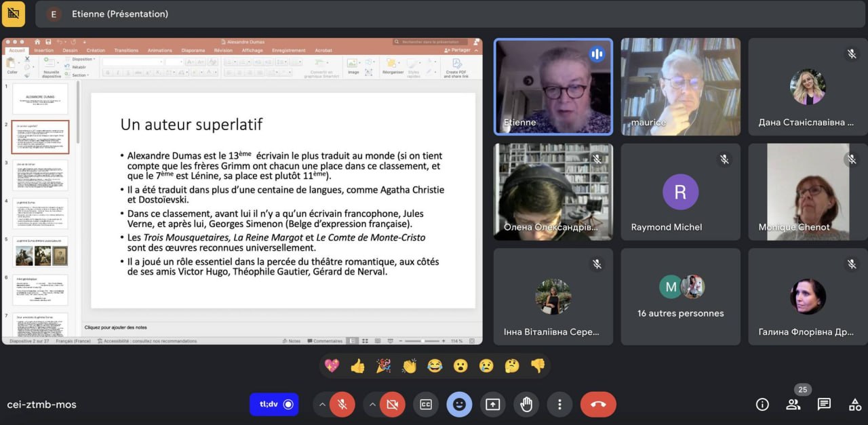
Task: Open the chat panel icon
Action: (824, 405)
